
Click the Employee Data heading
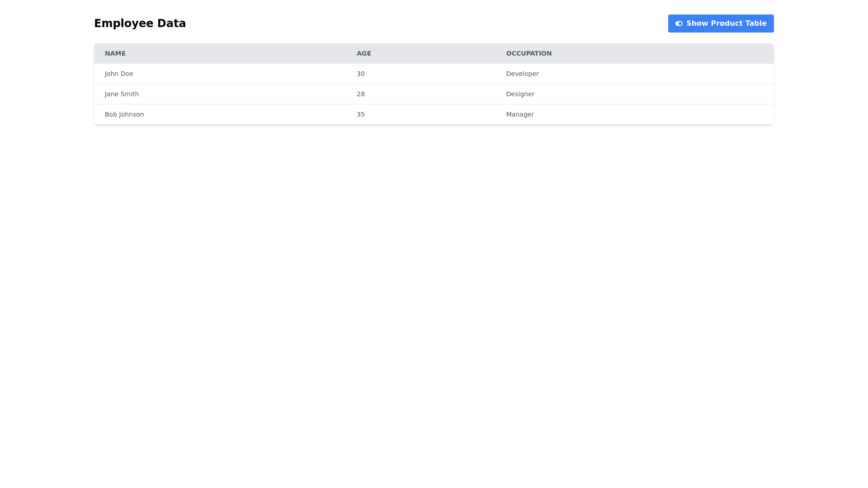140,23
